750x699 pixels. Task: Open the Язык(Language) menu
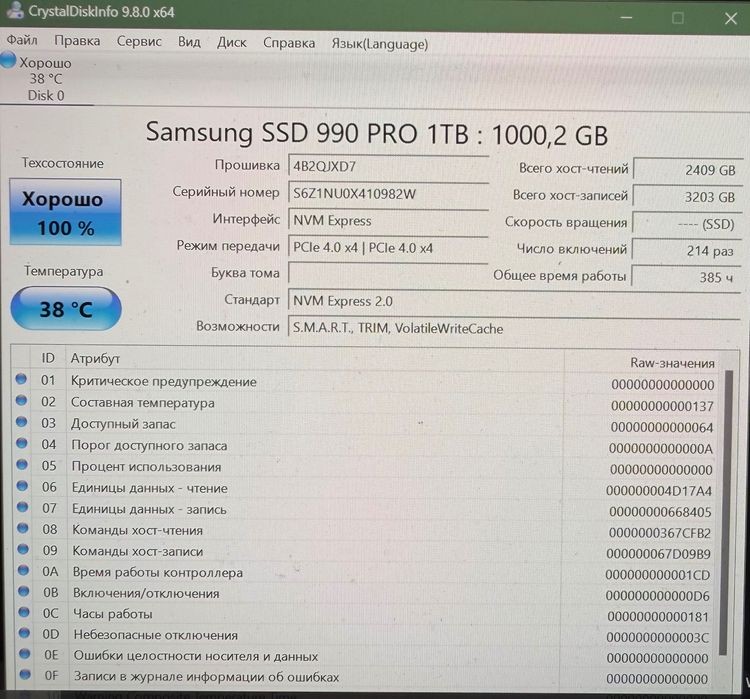(x=380, y=44)
